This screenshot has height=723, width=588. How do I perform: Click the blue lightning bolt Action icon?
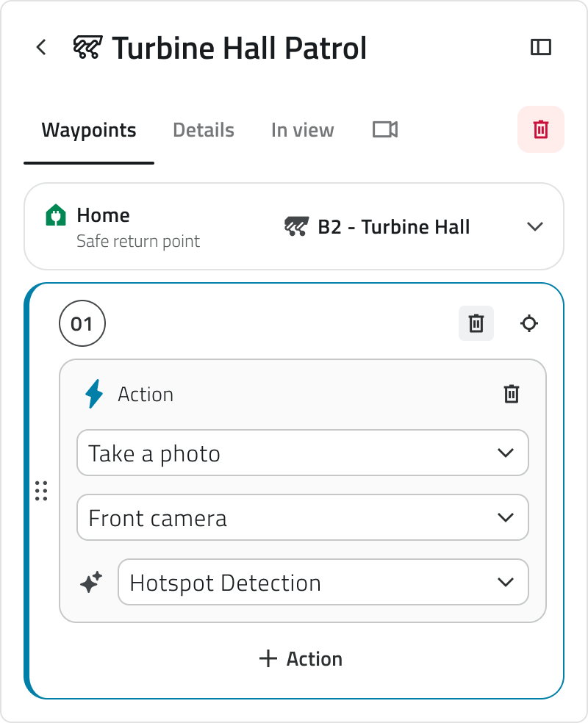pos(94,394)
